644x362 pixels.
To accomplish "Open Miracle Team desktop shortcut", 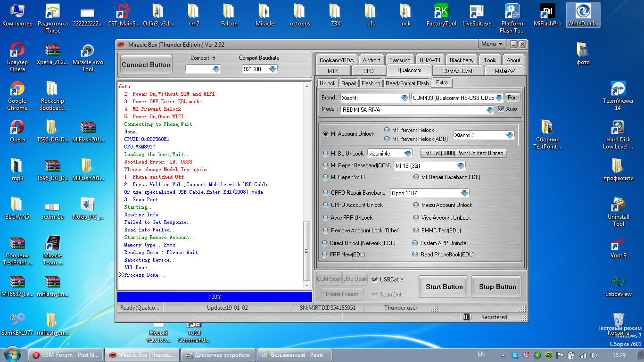I will (52, 251).
